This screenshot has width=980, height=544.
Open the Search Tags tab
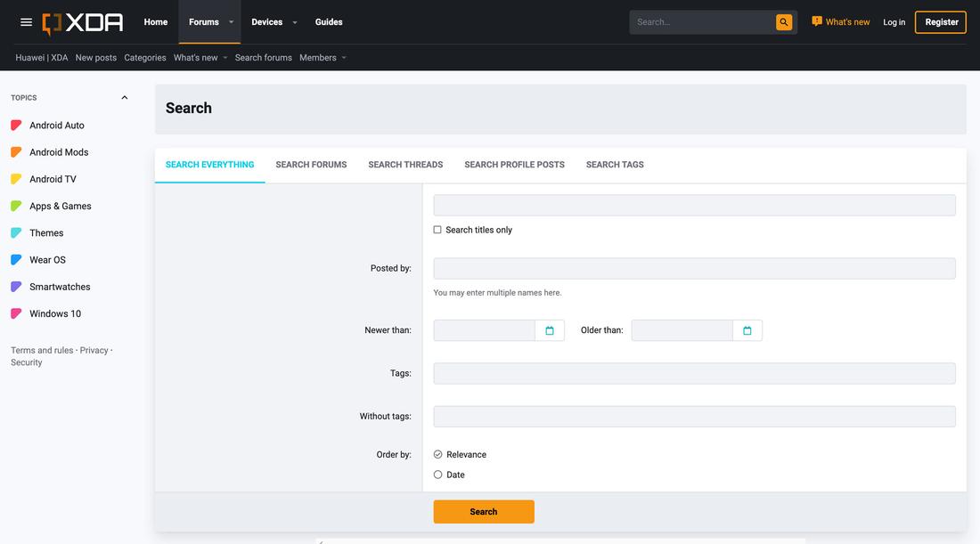(x=614, y=164)
